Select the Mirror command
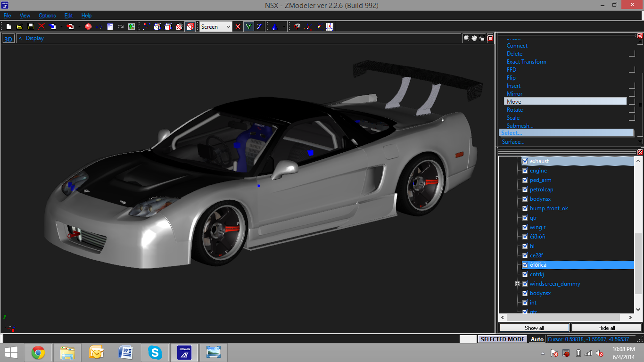The width and height of the screenshot is (644, 362). tap(514, 94)
